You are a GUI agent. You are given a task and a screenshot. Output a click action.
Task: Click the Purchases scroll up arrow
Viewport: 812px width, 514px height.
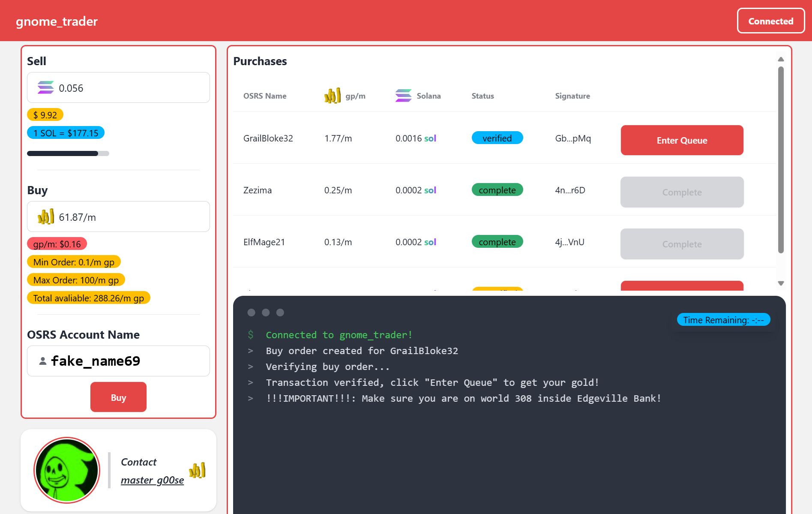click(781, 59)
